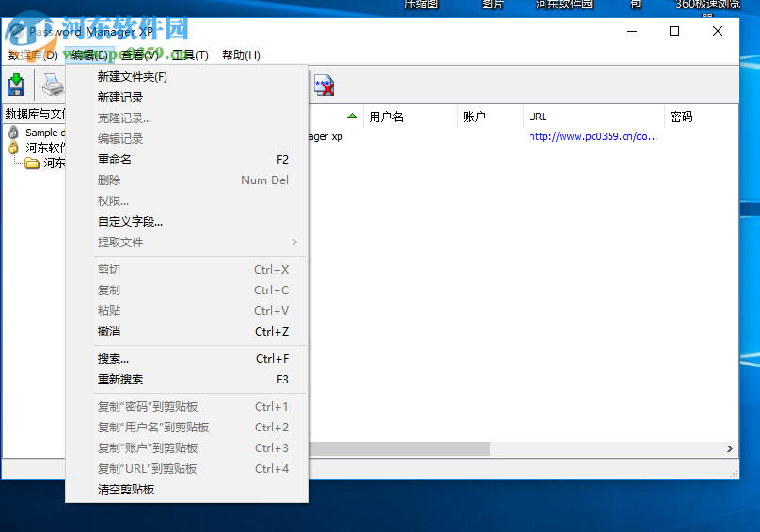Open the 数据库(D) menu
The height and width of the screenshot is (532, 760).
click(33, 55)
